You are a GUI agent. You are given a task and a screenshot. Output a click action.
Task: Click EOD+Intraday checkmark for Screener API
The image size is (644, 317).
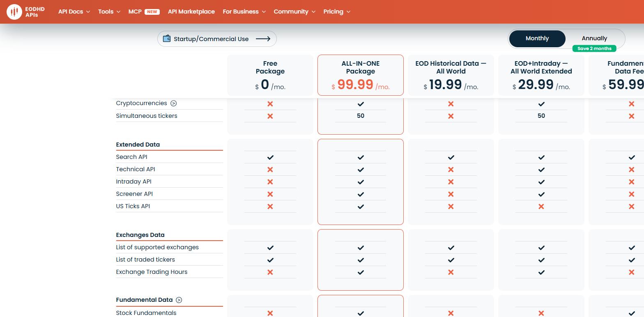tap(541, 194)
